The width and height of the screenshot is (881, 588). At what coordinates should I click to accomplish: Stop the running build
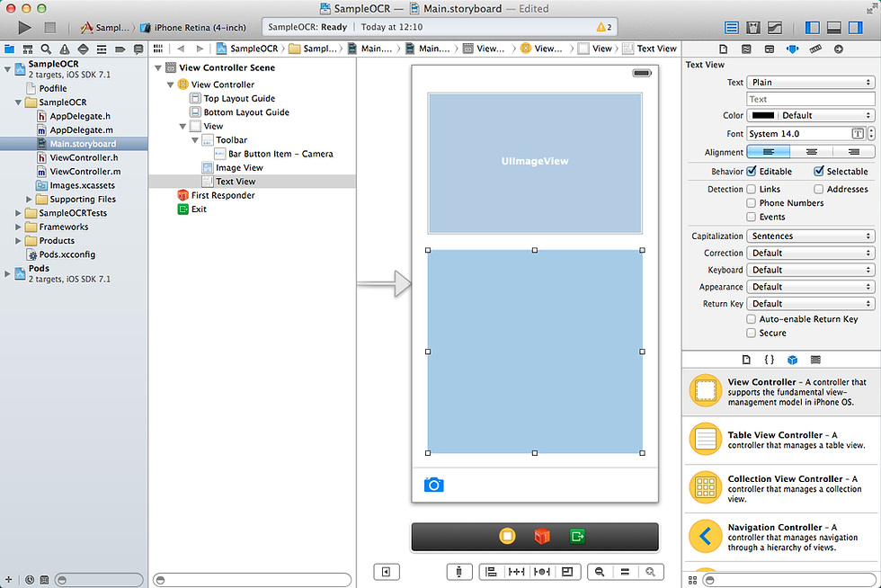pos(50,27)
